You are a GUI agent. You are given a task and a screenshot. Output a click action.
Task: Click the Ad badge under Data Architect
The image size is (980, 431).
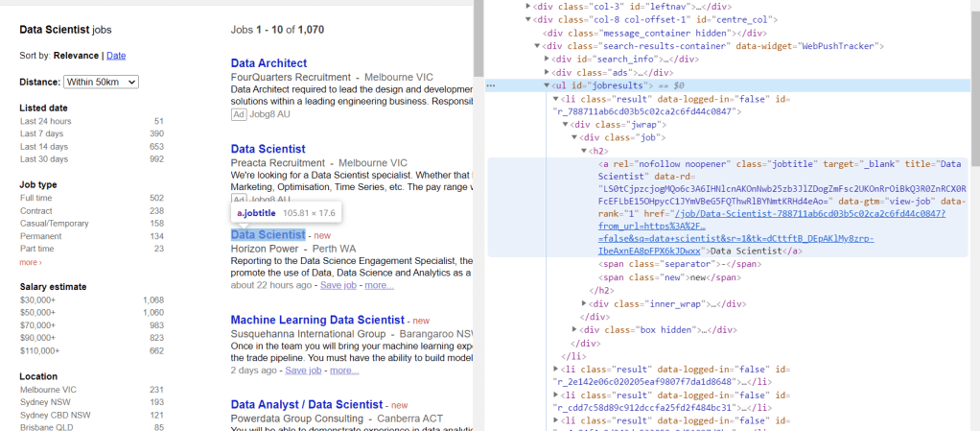click(x=239, y=114)
